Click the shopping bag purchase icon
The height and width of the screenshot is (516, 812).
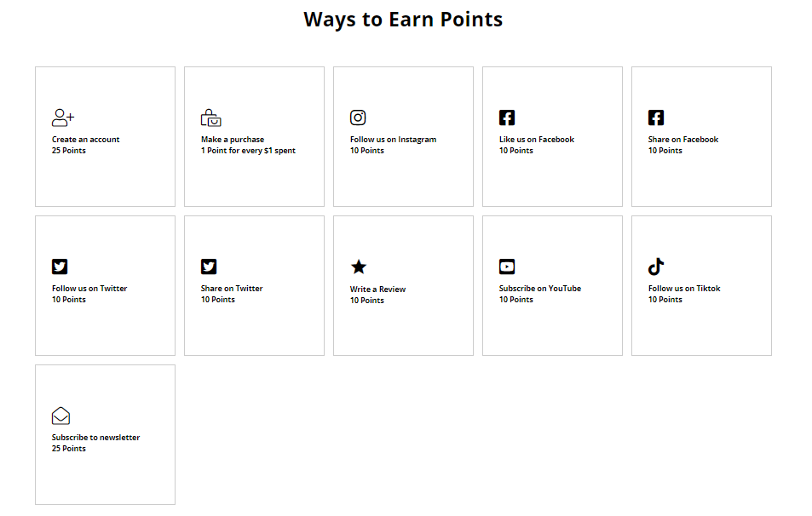[210, 118]
